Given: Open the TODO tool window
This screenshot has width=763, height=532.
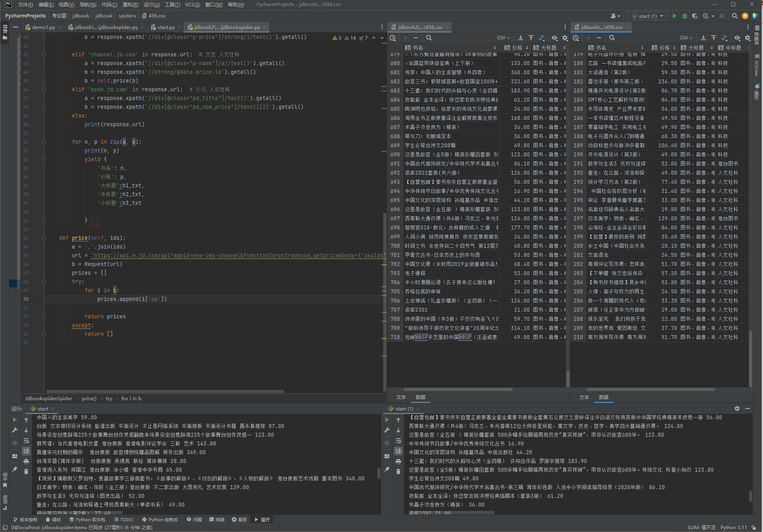Looking at the screenshot, I should point(124,520).
